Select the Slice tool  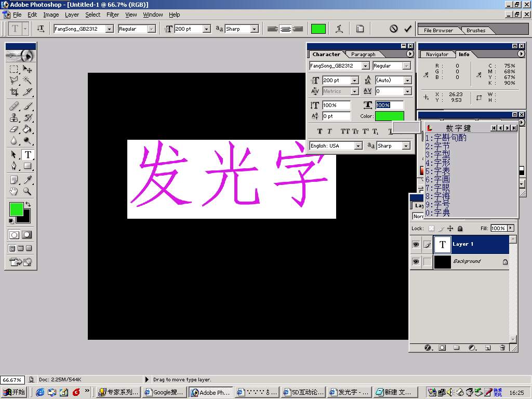[x=28, y=91]
